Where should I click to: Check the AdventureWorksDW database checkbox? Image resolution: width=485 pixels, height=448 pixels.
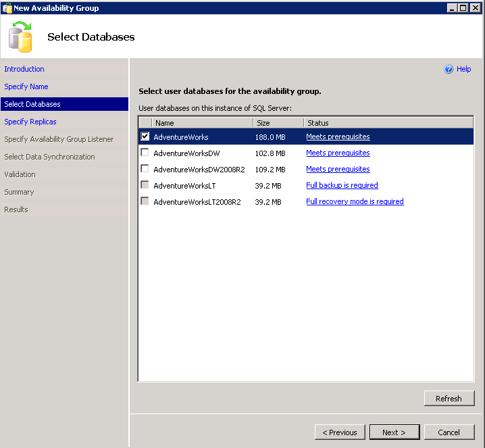pos(145,153)
